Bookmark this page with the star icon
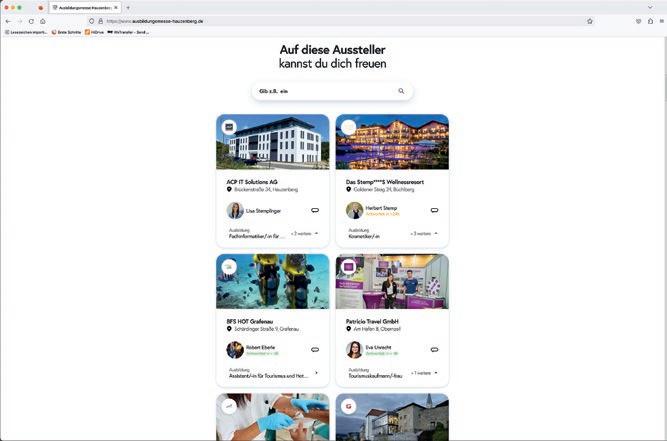Viewport: 667px width, 441px height. [590, 21]
